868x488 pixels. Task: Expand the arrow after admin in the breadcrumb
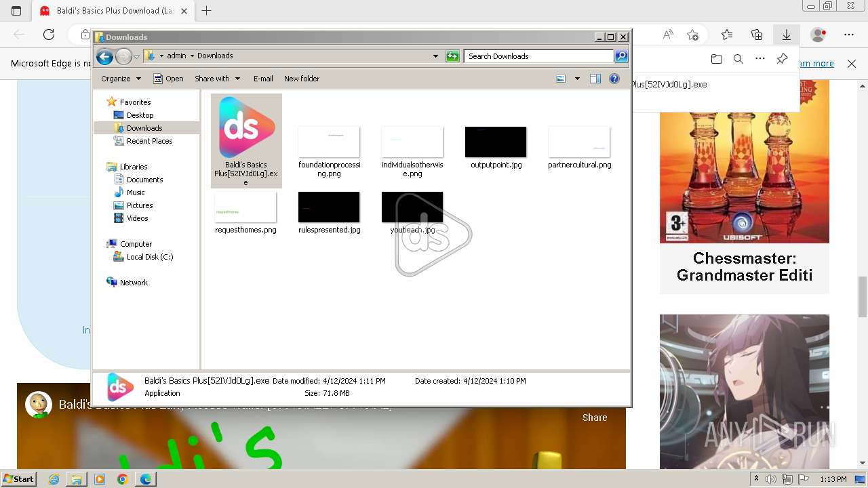pos(192,56)
